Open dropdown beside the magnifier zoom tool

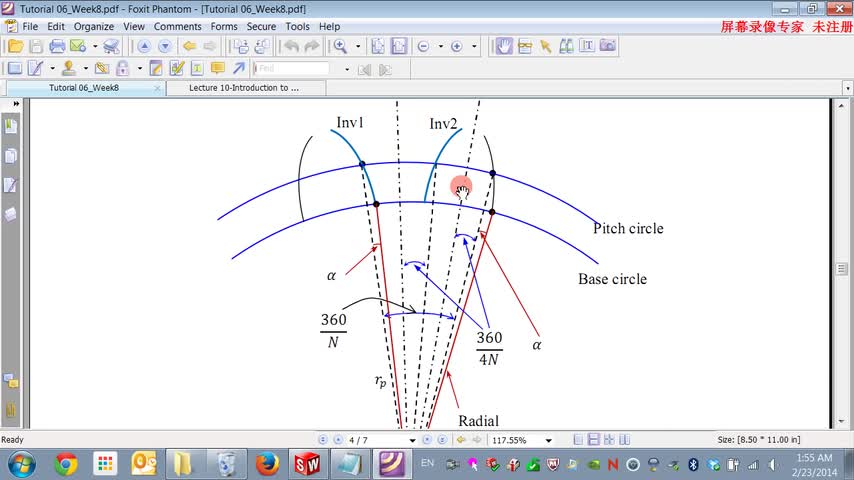click(x=358, y=46)
